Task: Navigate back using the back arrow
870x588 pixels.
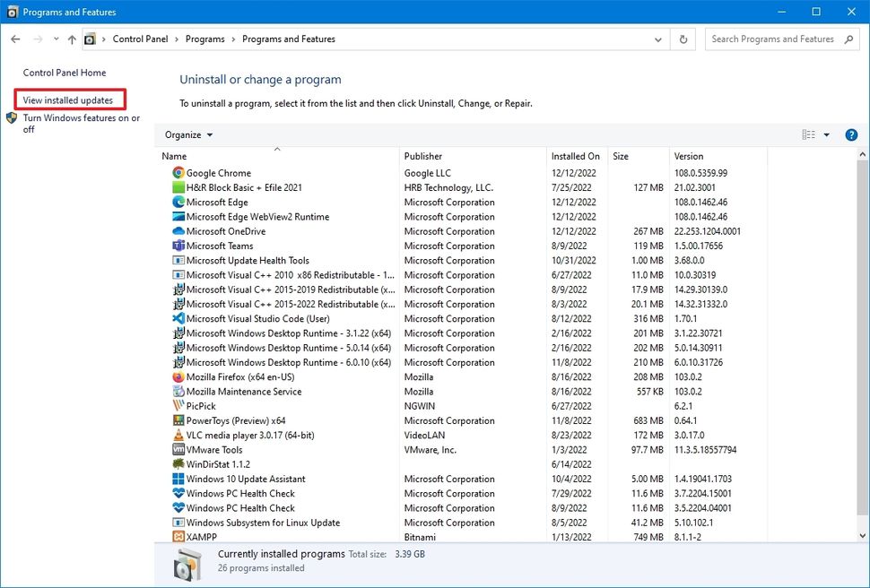Action: click(15, 39)
